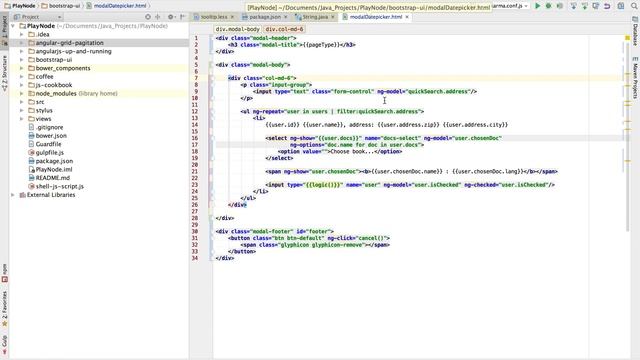Screen dimensions: 640x360
Task: Open the run configuration dropdown
Action: (511, 6)
